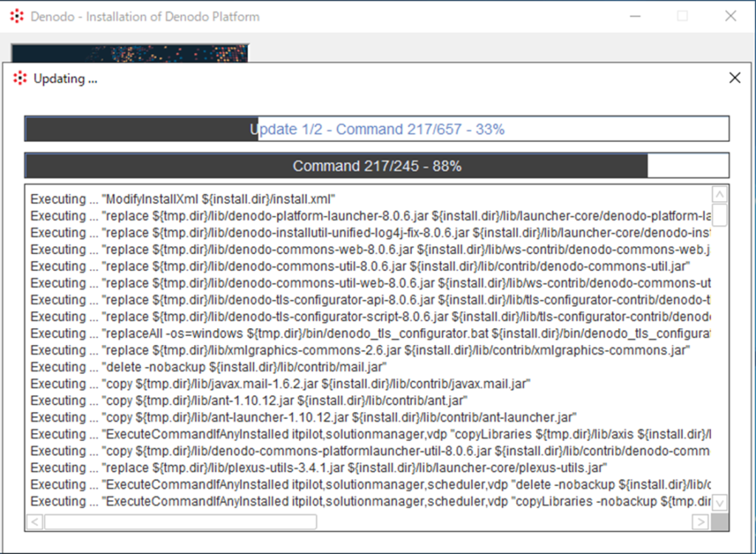Click the log scroll down arrow
This screenshot has height=554, width=756.
[x=720, y=502]
